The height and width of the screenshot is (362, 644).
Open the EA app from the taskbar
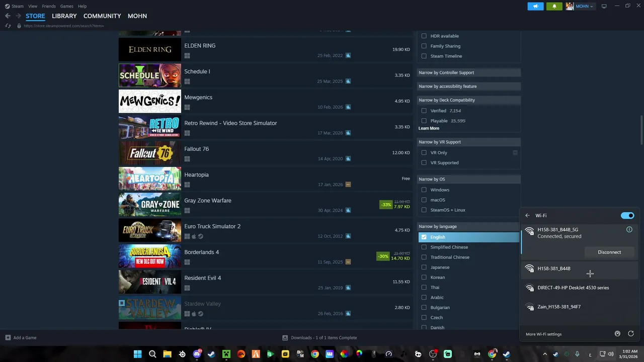coord(241,354)
